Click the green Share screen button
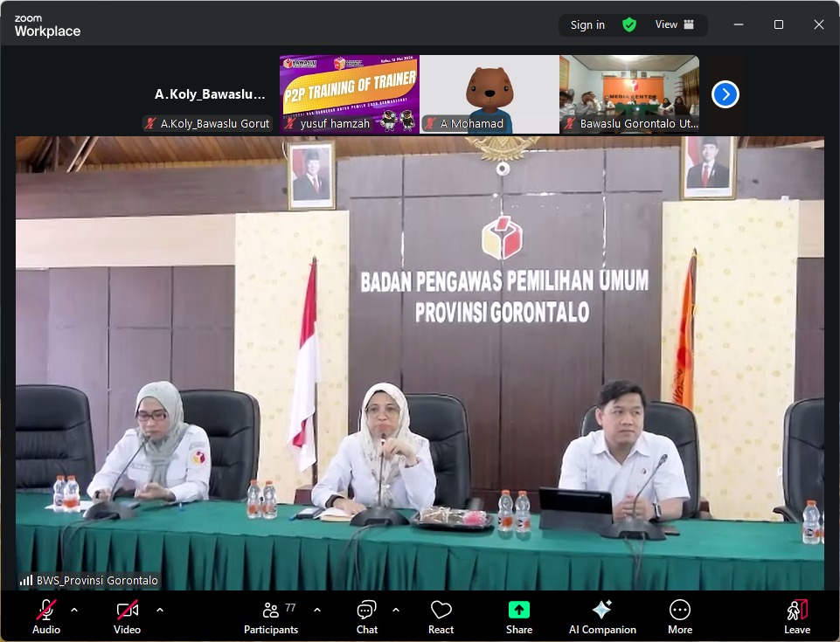The width and height of the screenshot is (840, 642). tap(518, 617)
